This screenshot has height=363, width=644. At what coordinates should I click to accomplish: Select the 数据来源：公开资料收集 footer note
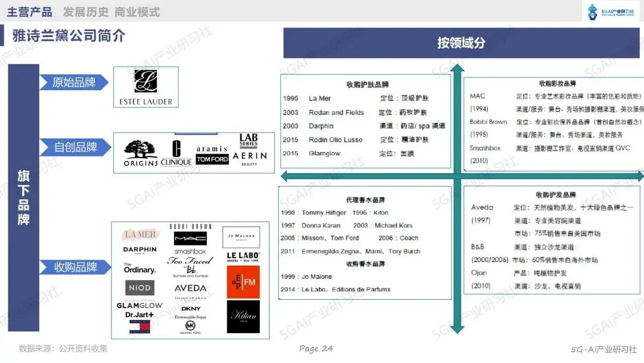[x=63, y=349]
